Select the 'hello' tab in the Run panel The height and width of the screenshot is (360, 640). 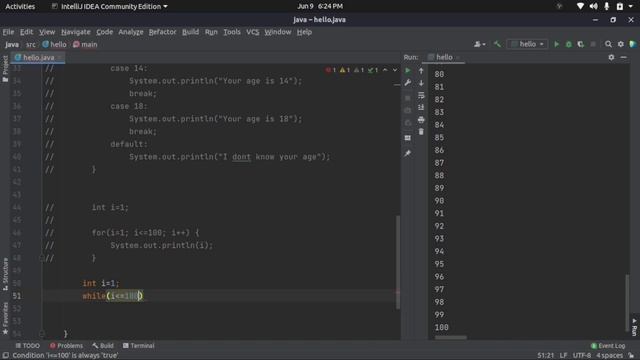coord(444,58)
